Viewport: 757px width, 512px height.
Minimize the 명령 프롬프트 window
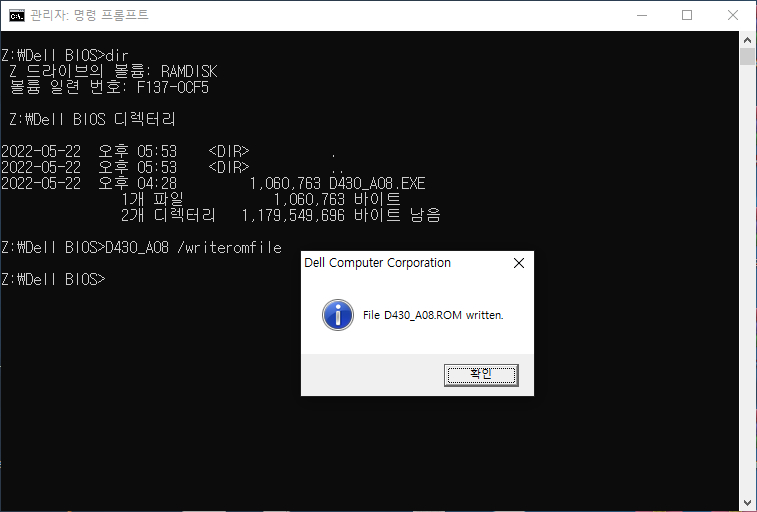[x=642, y=15]
